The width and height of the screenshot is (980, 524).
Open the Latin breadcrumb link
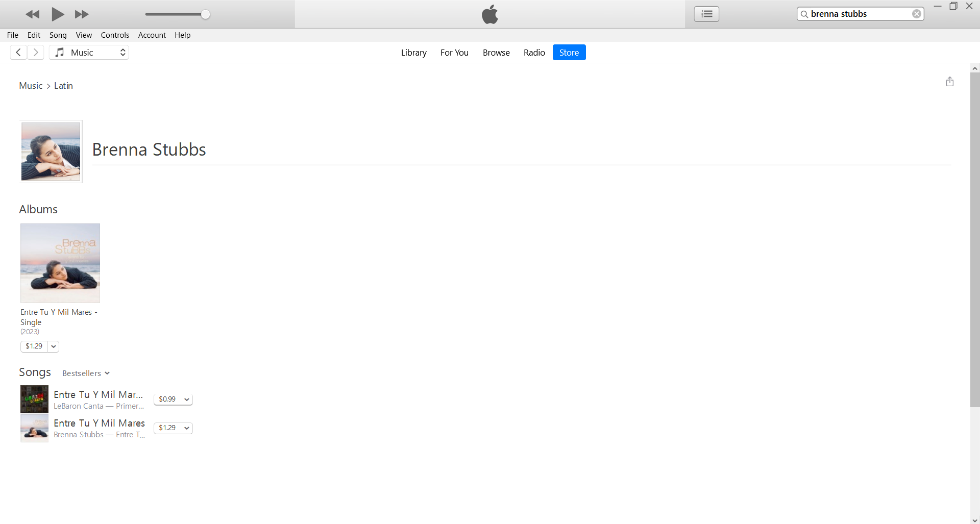[63, 86]
